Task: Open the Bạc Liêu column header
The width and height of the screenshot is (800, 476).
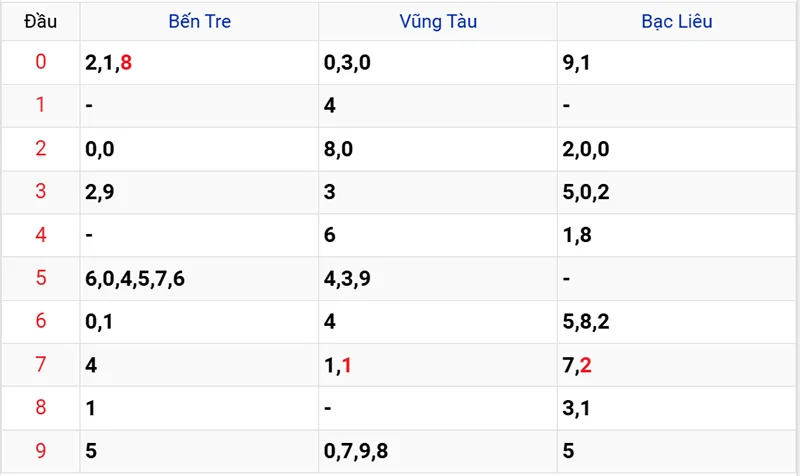Action: tap(676, 21)
